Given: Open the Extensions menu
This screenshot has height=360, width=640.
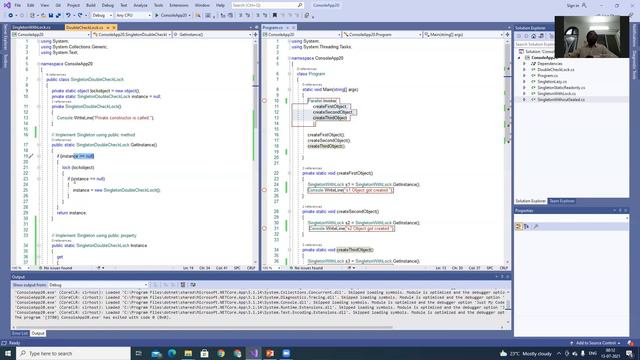Looking at the screenshot, I should [x=179, y=5].
